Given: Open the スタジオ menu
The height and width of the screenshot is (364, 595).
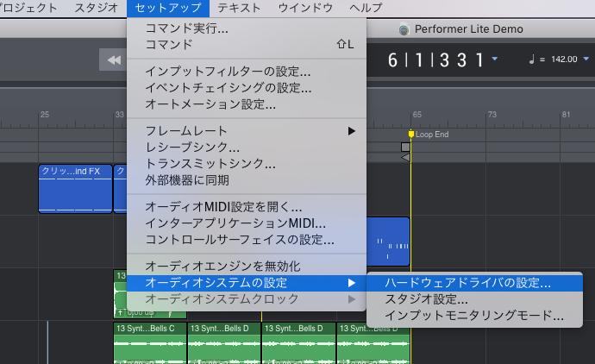Looking at the screenshot, I should (96, 8).
